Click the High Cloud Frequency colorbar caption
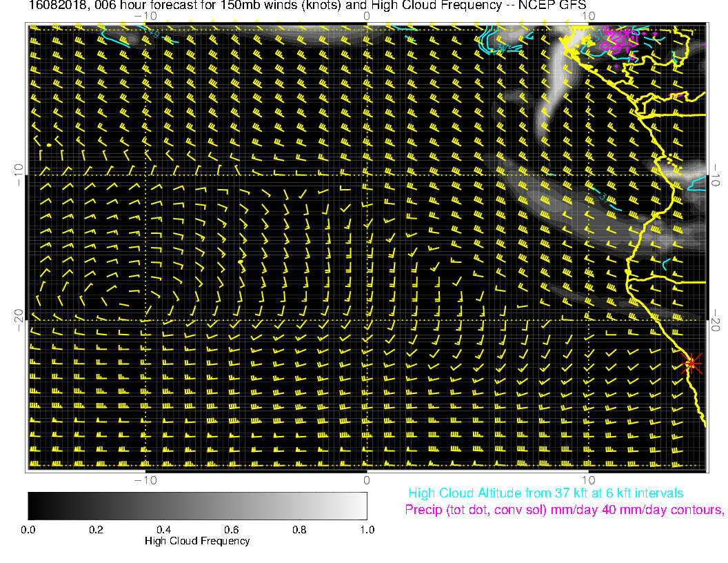 click(x=197, y=542)
